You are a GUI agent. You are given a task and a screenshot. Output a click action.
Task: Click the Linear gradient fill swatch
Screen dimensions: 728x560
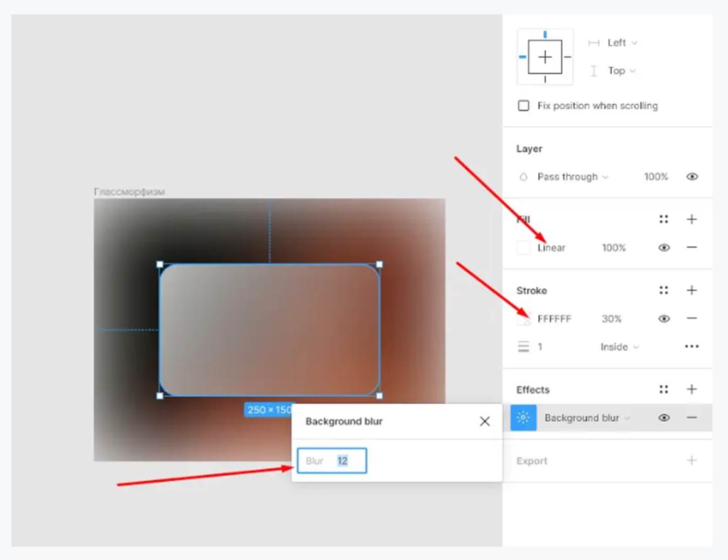tap(523, 247)
